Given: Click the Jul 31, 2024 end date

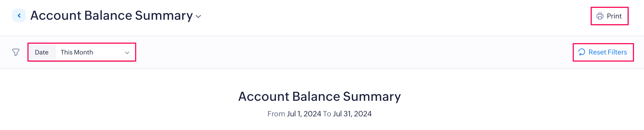Looking at the screenshot, I should (352, 114).
